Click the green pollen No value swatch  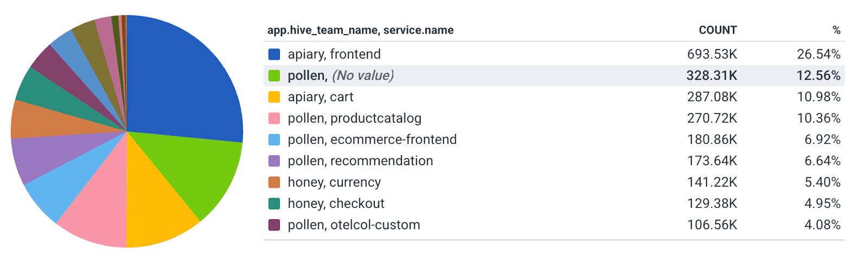(274, 75)
